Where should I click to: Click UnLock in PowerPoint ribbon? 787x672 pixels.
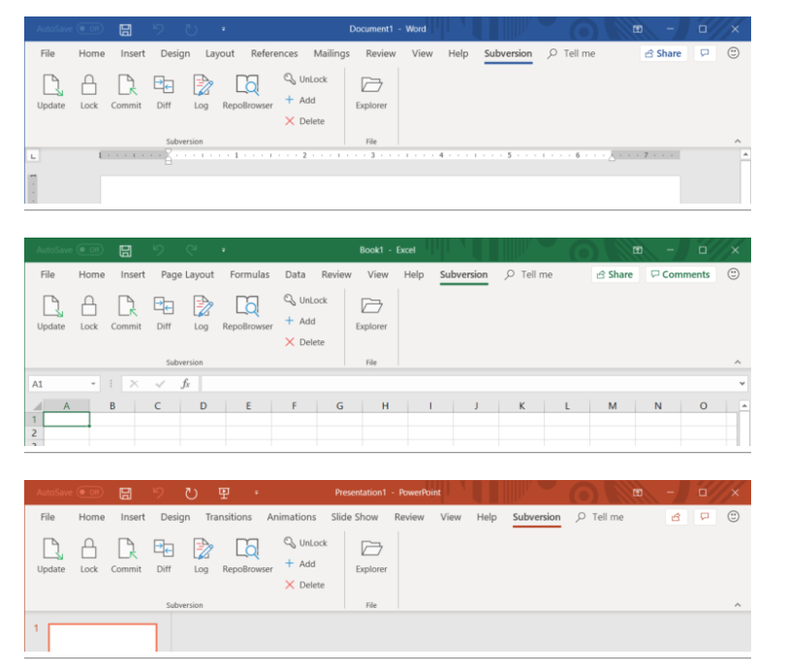point(305,542)
